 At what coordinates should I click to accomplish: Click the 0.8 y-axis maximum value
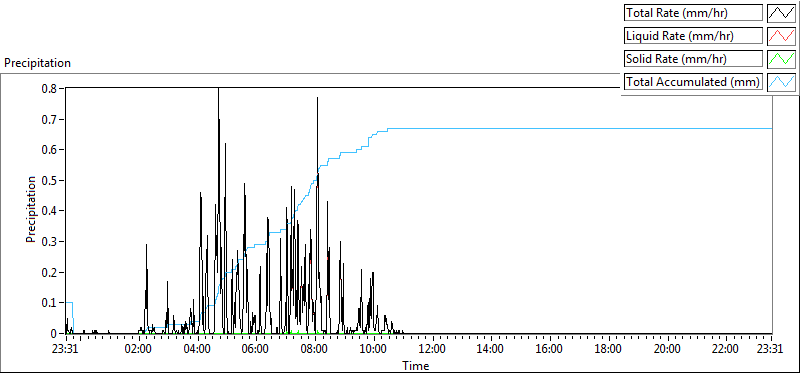(50, 88)
